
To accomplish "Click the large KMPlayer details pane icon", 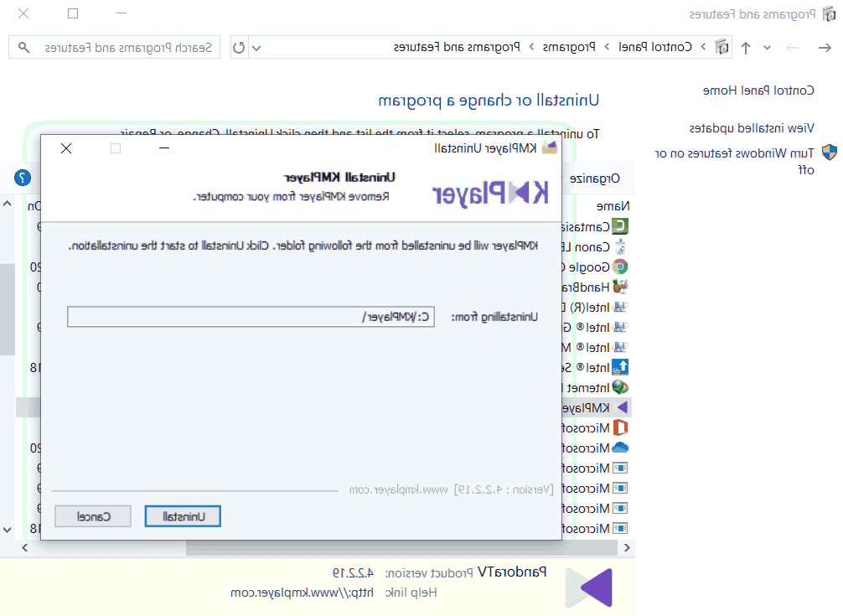I will (590, 588).
